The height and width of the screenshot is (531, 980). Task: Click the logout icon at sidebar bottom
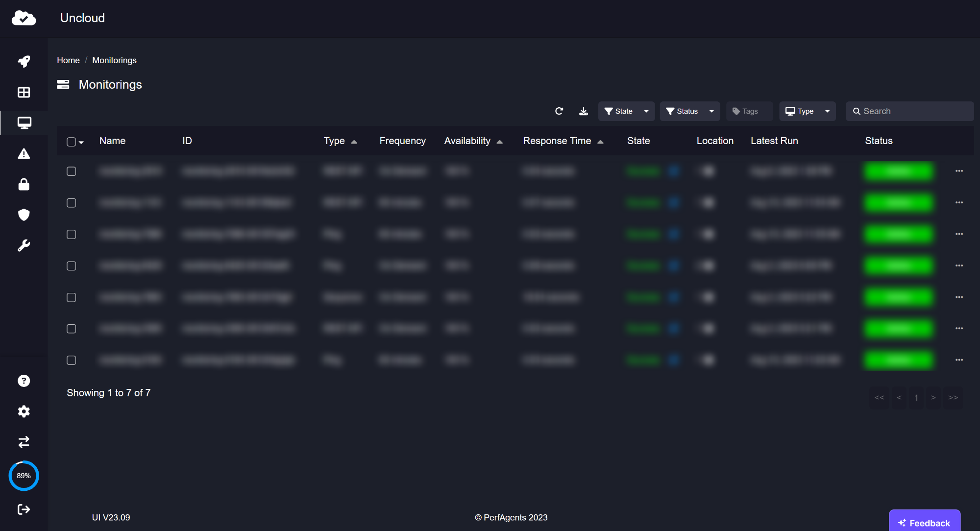click(x=24, y=509)
